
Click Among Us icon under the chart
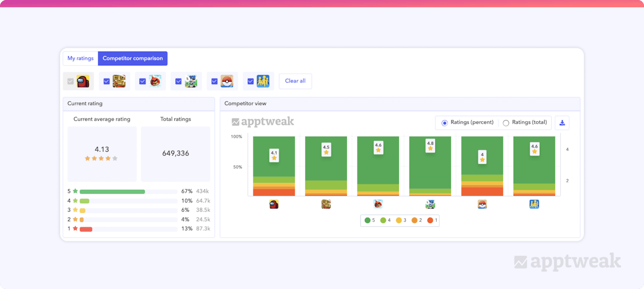click(x=274, y=204)
